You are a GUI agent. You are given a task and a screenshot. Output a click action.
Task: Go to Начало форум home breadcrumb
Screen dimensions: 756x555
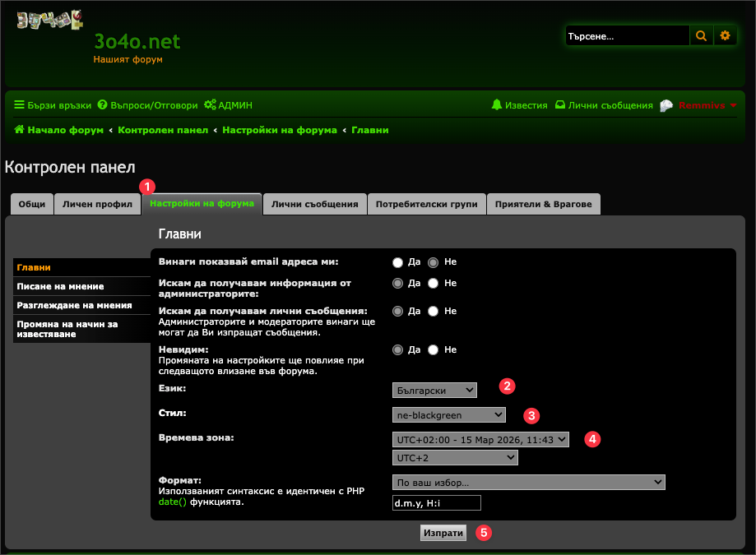tap(59, 130)
